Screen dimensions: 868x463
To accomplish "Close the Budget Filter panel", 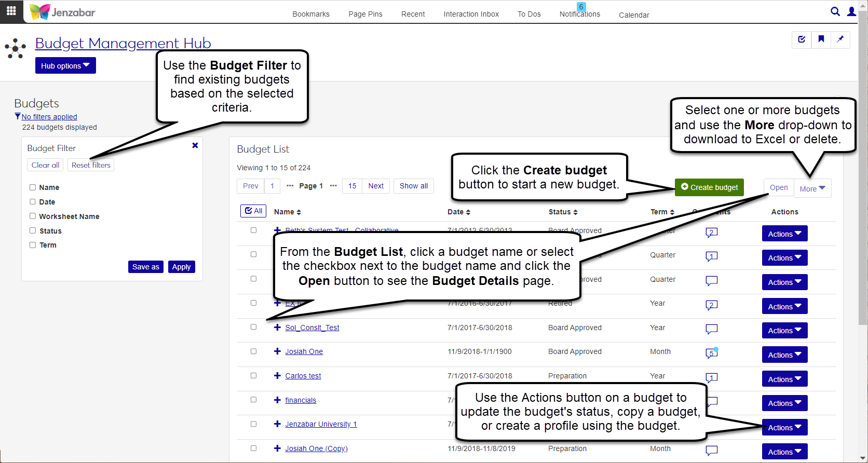I will tap(195, 145).
